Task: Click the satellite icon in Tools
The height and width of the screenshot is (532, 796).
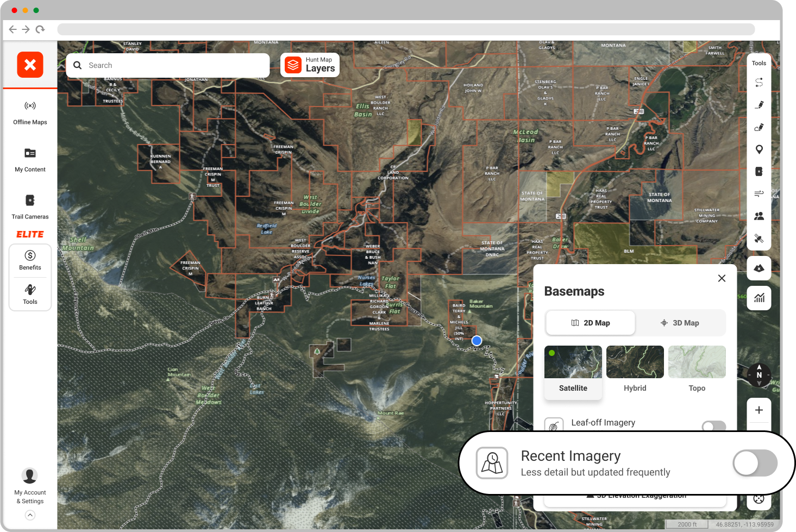Action: coord(759,239)
